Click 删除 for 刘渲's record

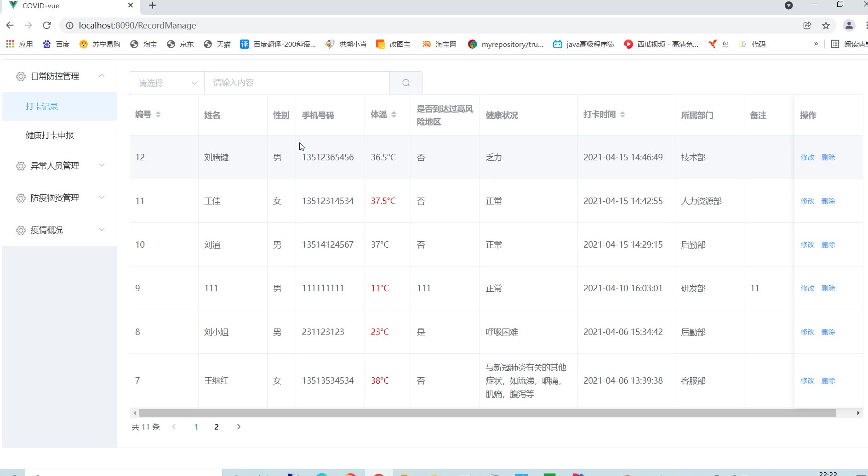pos(828,244)
